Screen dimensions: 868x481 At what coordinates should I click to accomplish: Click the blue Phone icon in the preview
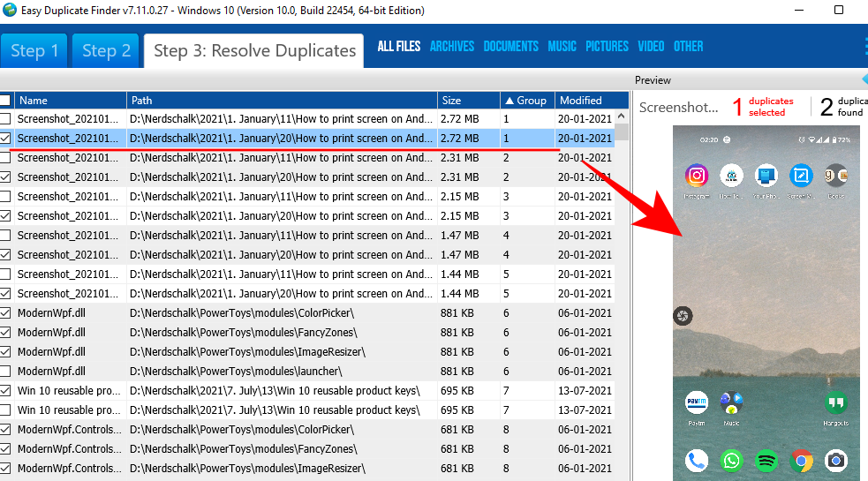[x=697, y=460]
